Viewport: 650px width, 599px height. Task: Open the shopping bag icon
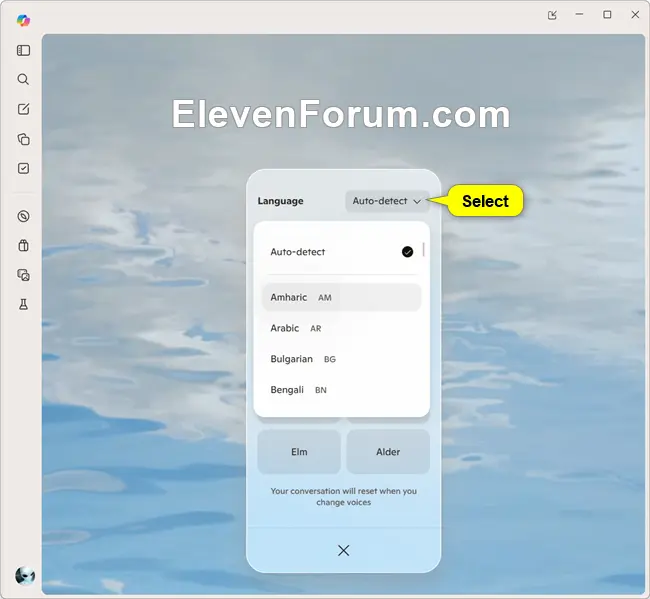23,245
